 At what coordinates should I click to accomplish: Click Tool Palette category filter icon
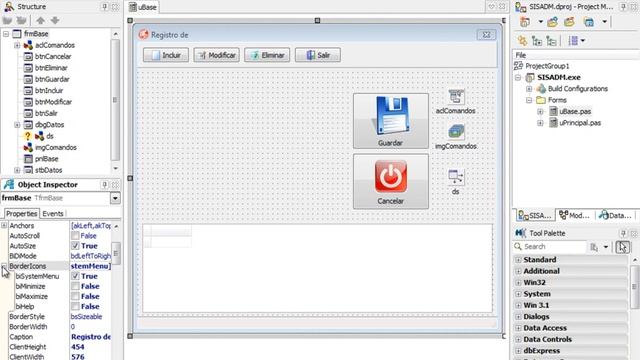[x=594, y=247]
